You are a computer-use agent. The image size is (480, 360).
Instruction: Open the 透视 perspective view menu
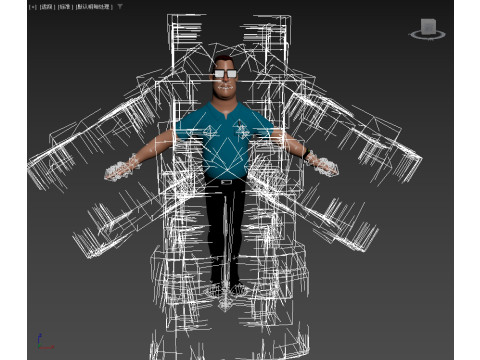(47, 7)
